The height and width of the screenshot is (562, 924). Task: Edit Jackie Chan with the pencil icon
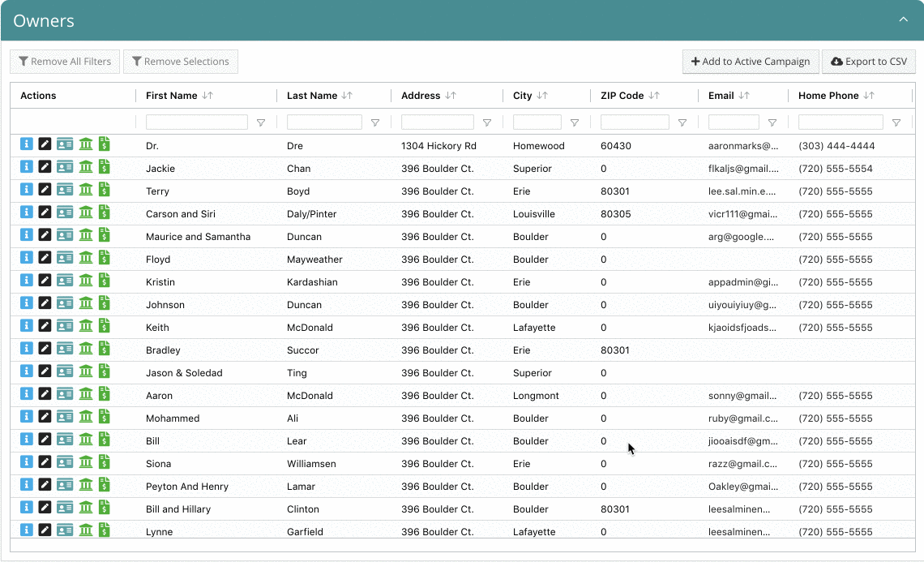(x=45, y=167)
